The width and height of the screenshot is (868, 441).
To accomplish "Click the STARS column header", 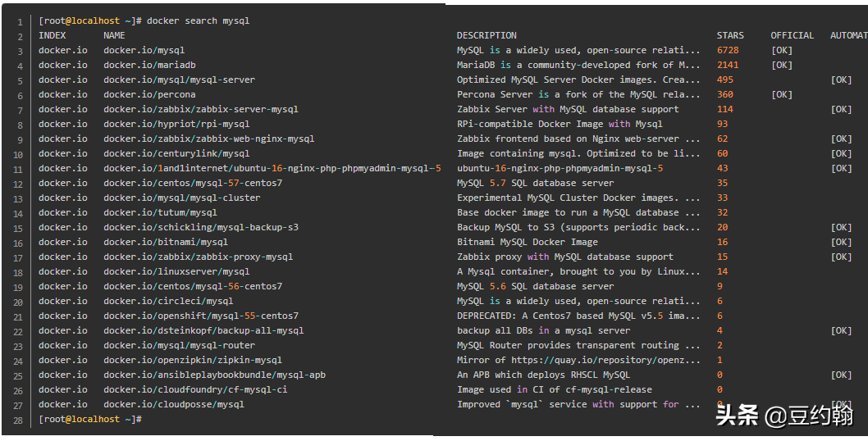I will click(730, 35).
